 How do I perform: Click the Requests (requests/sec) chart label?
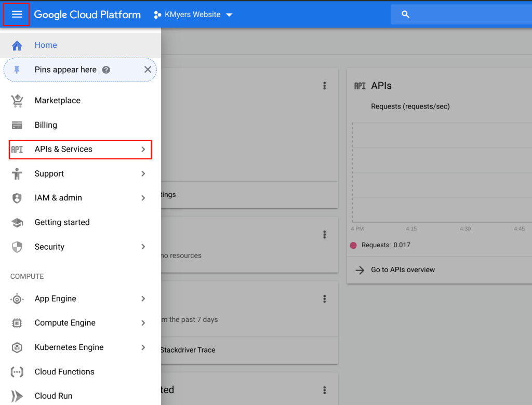point(410,106)
